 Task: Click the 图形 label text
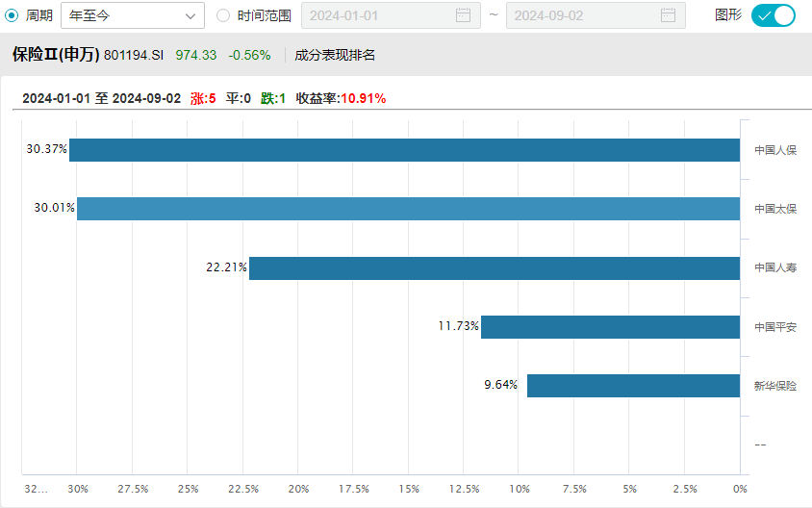(x=728, y=15)
